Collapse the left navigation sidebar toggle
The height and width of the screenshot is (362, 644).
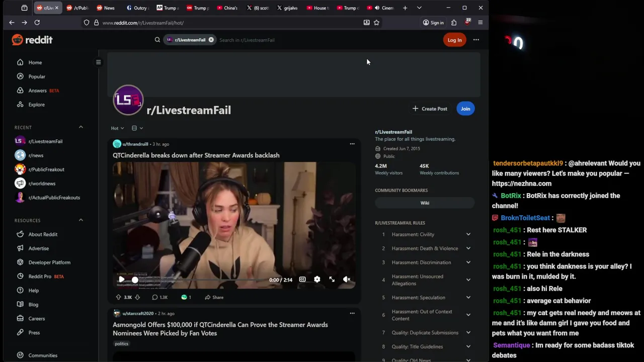(x=99, y=62)
